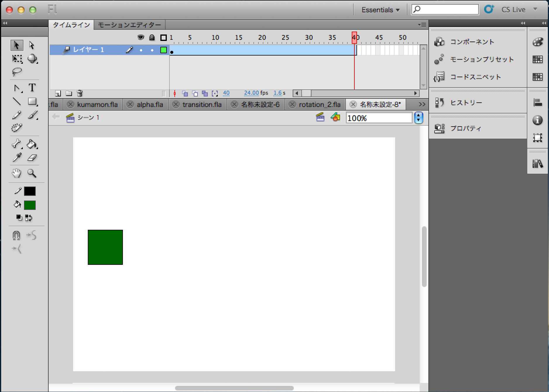The image size is (549, 392).
Task: Select the Text tool
Action: [x=32, y=88]
